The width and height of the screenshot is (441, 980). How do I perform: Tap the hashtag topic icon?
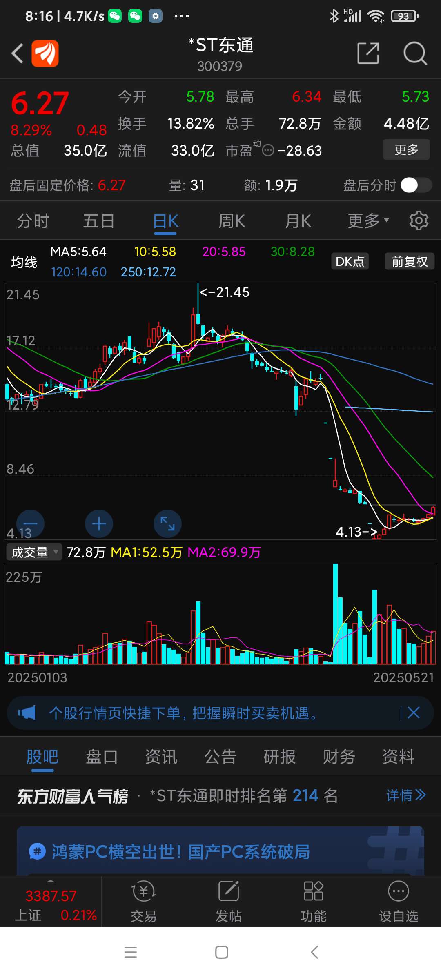(x=37, y=852)
